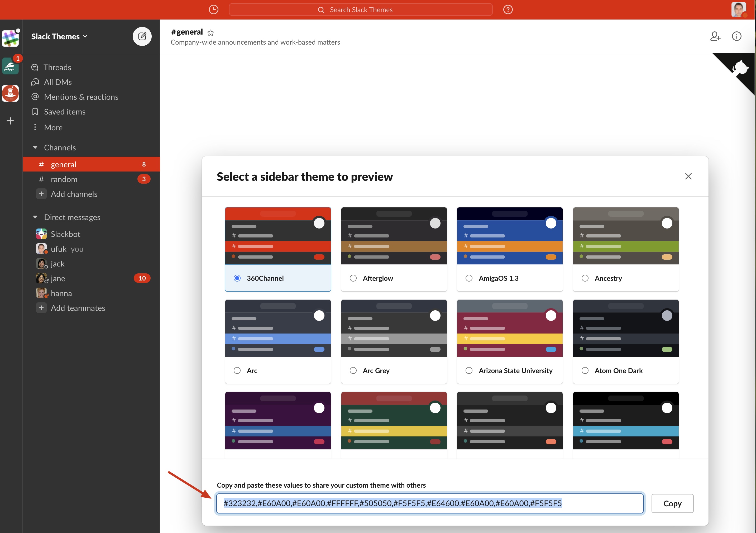The width and height of the screenshot is (756, 533).
Task: Open direct message with jack
Action: [91, 263]
